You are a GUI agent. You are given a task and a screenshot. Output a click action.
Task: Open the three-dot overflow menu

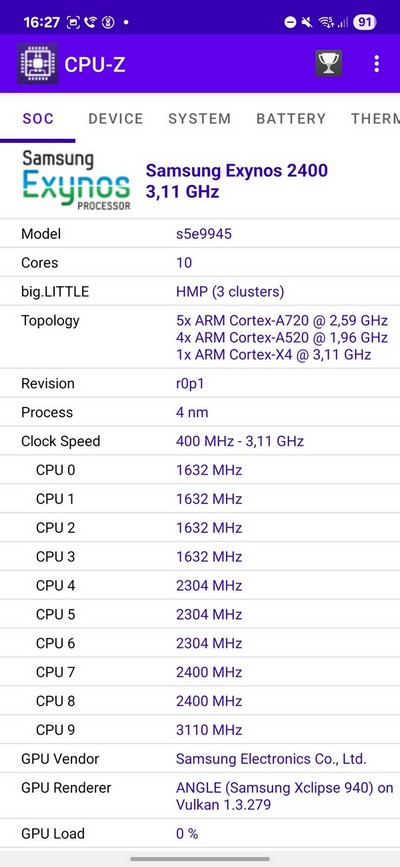(x=377, y=64)
